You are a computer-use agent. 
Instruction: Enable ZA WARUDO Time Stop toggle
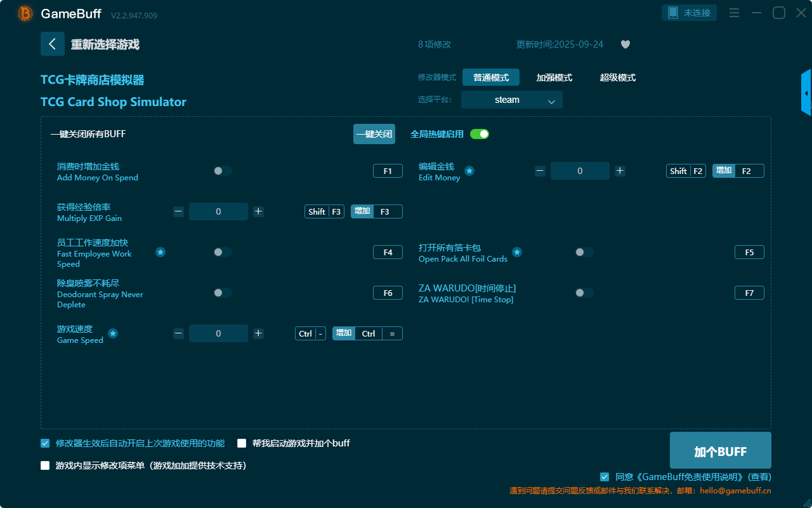[584, 293]
